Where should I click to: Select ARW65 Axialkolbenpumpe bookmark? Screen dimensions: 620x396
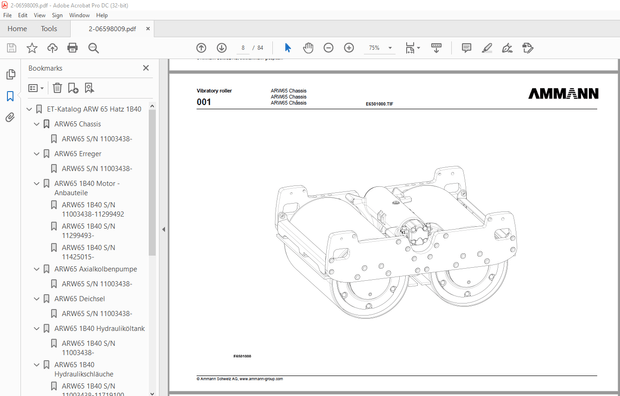96,269
